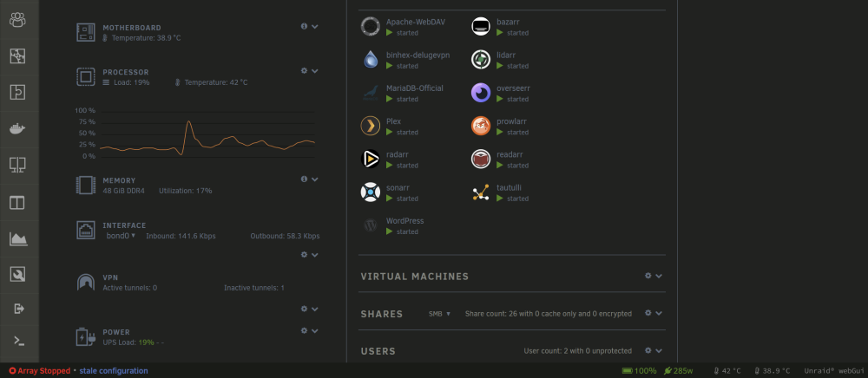The image size is (868, 378).
Task: Expand the Shares section chevron
Action: pos(659,313)
